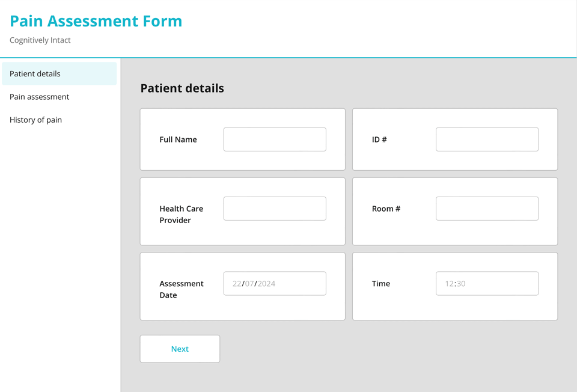The width and height of the screenshot is (577, 392).
Task: Select the year 2024 in Assessment Date
Action: [266, 284]
